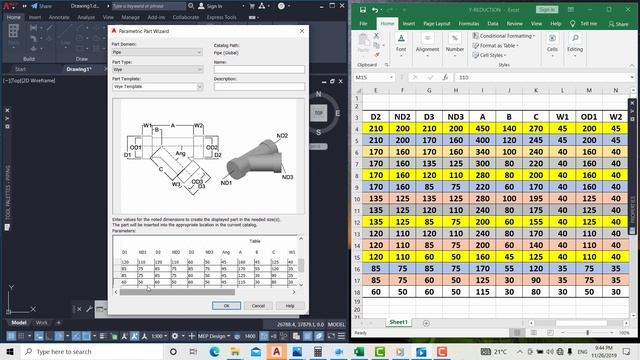Click the search magnifier in AutoCAD title bar
Screen dimensions: 640x360
[191, 6]
